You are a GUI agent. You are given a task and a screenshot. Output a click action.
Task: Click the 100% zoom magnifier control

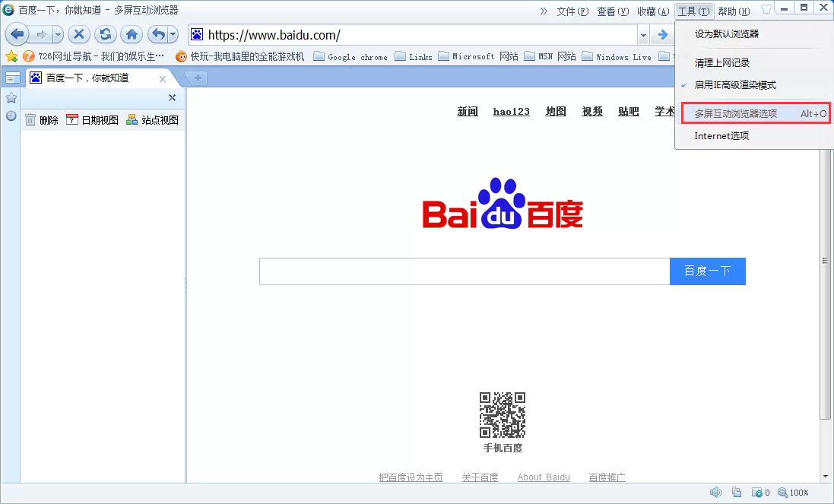pyautogui.click(x=793, y=493)
